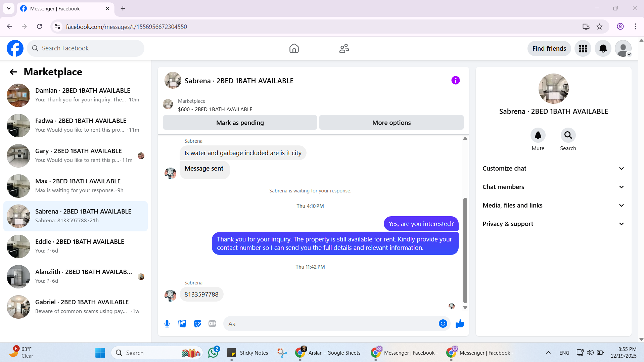Open the $600 - 2BED 1BATH AVAILABLE listing link
644x362 pixels.
[215, 109]
